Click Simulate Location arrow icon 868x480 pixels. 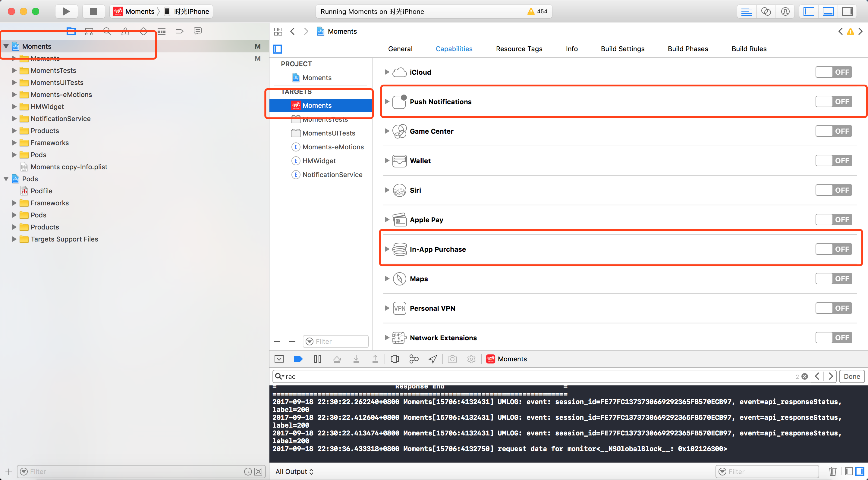click(433, 359)
